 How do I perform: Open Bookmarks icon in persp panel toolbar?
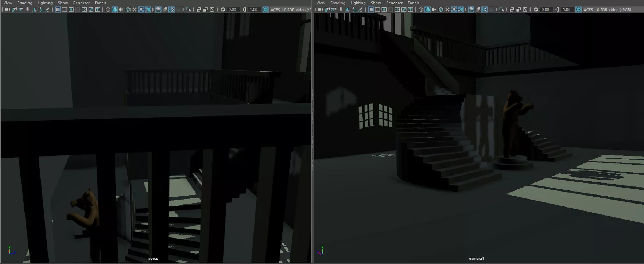coord(27,9)
